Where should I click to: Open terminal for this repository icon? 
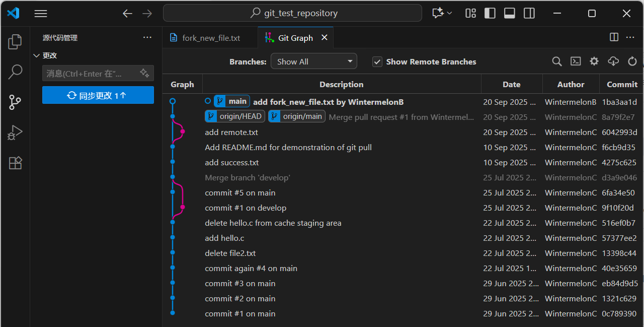(576, 61)
